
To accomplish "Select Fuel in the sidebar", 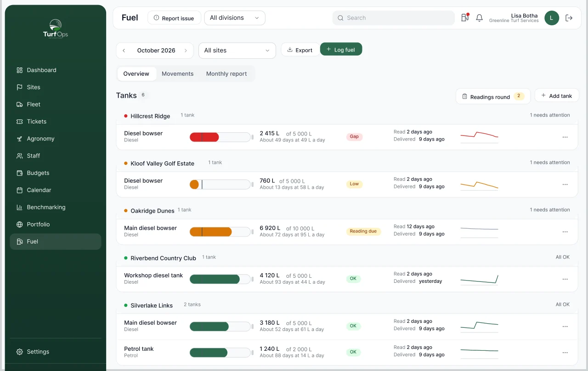I will click(x=56, y=242).
